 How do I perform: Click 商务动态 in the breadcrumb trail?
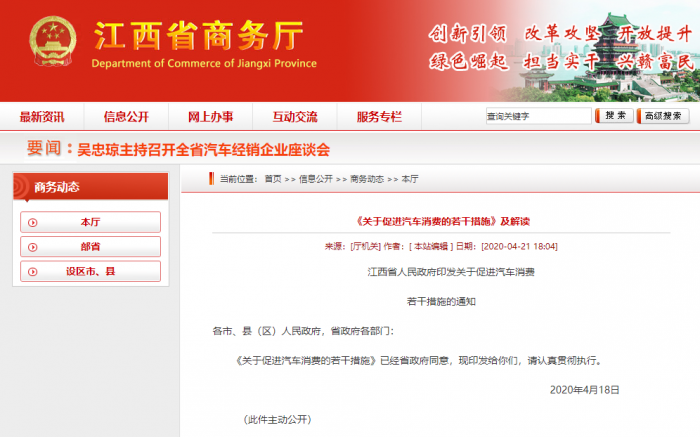click(x=366, y=179)
